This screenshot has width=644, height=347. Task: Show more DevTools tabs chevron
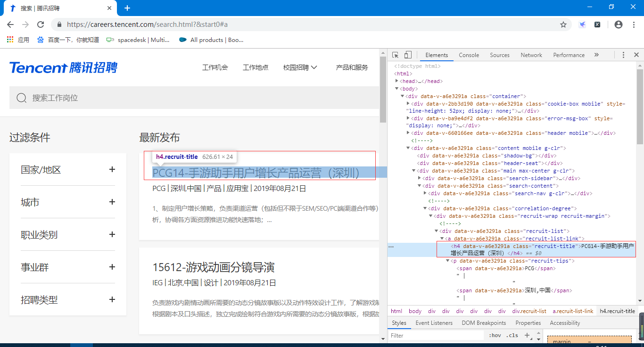(x=596, y=55)
